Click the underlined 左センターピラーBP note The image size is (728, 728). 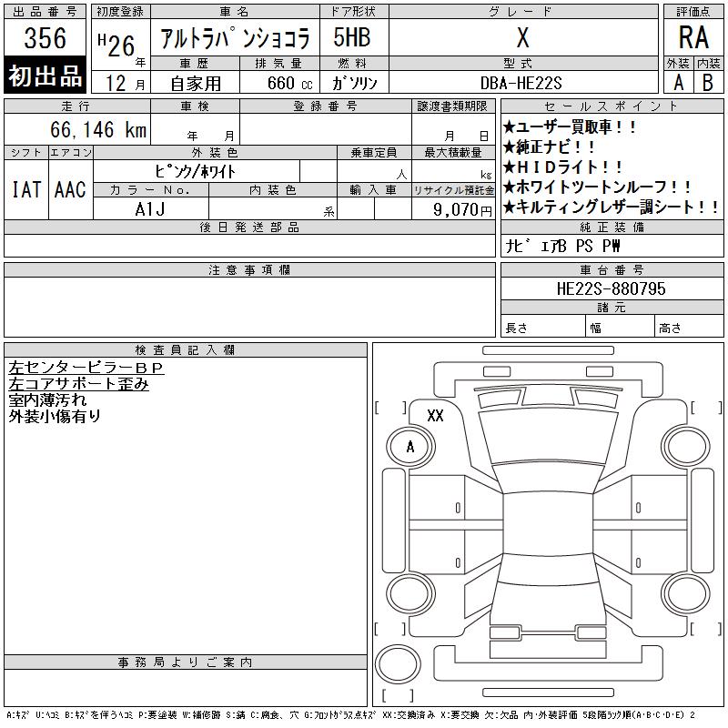pyautogui.click(x=86, y=369)
